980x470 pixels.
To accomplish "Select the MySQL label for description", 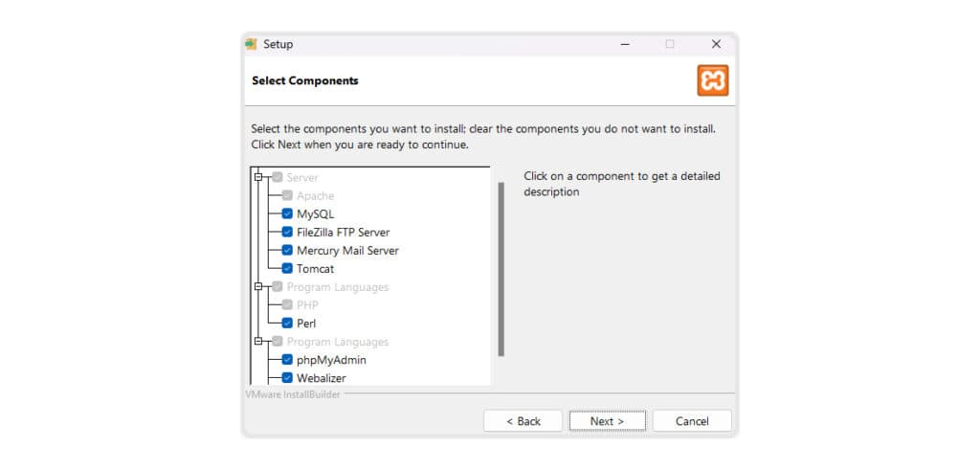I will (316, 213).
